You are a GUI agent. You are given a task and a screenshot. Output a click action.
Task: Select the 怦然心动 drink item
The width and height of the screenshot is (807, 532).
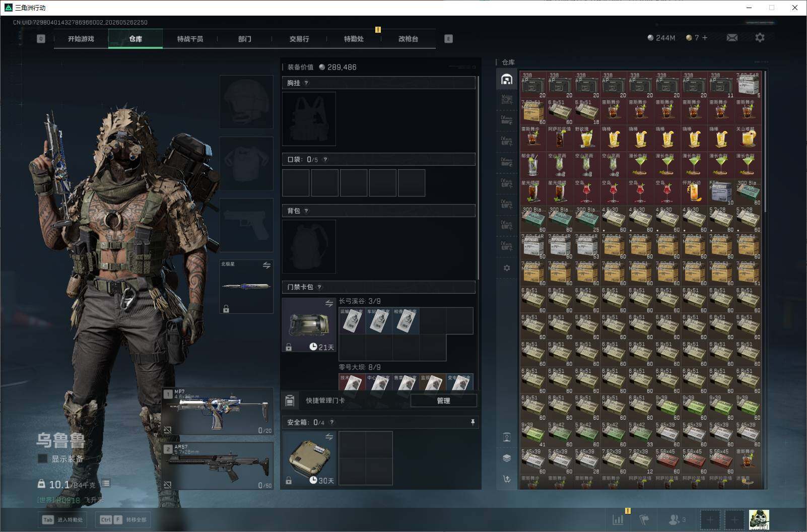pyautogui.click(x=694, y=192)
